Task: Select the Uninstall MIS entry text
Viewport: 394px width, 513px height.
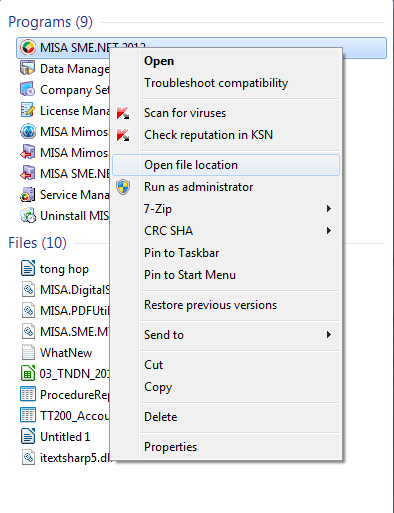Action: click(x=75, y=216)
